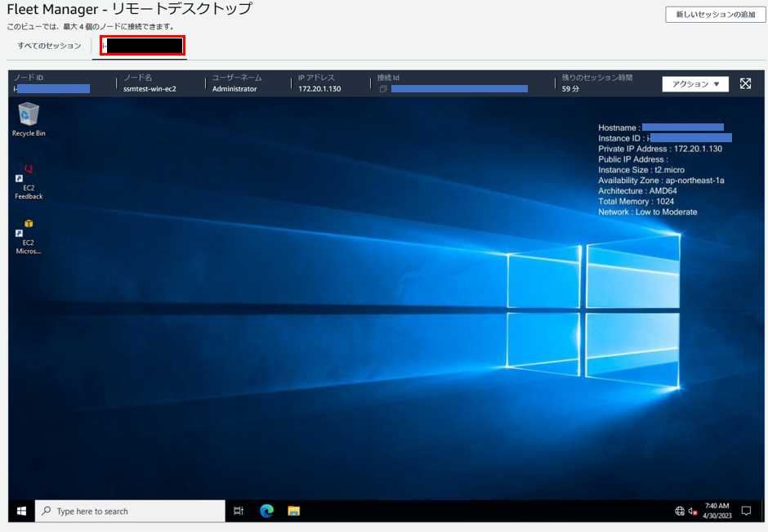The height and width of the screenshot is (532, 768).
Task: Open the notification center icon
Action: (x=746, y=511)
